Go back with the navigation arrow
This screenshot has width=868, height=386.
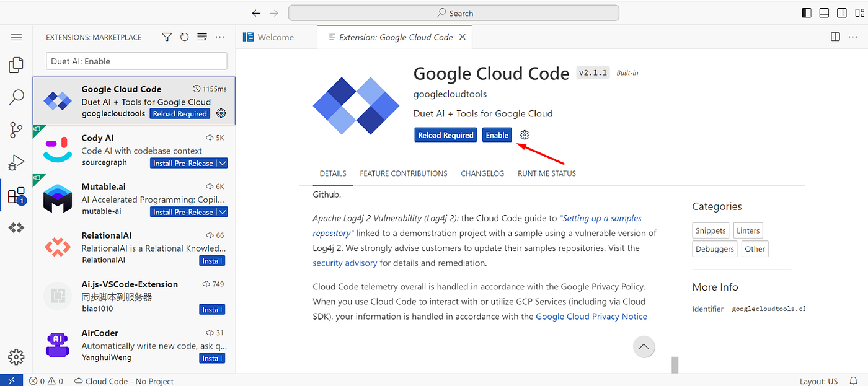tap(256, 13)
